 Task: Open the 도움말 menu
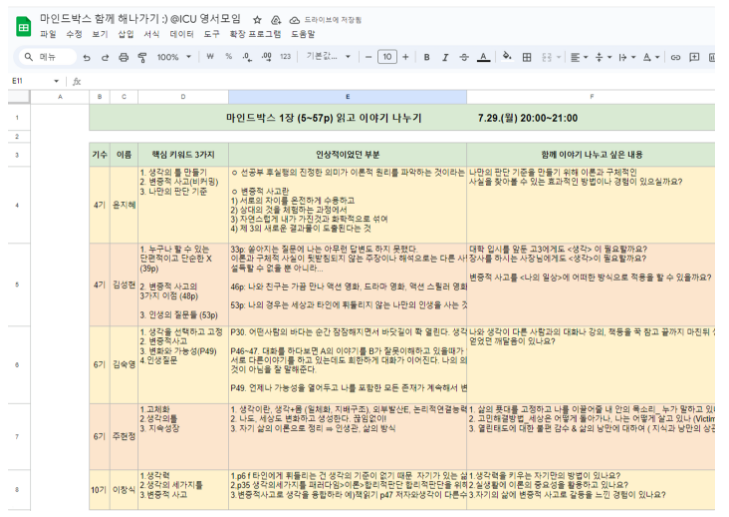303,34
